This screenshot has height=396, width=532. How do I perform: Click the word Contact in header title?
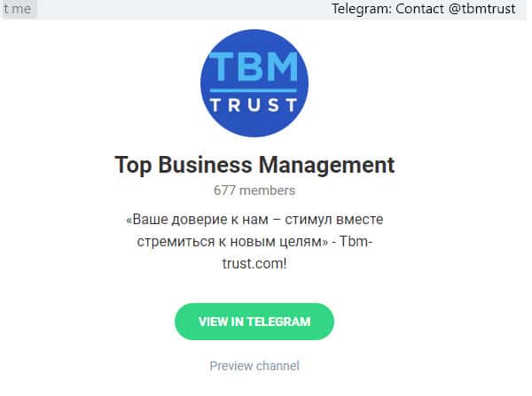pyautogui.click(x=419, y=9)
